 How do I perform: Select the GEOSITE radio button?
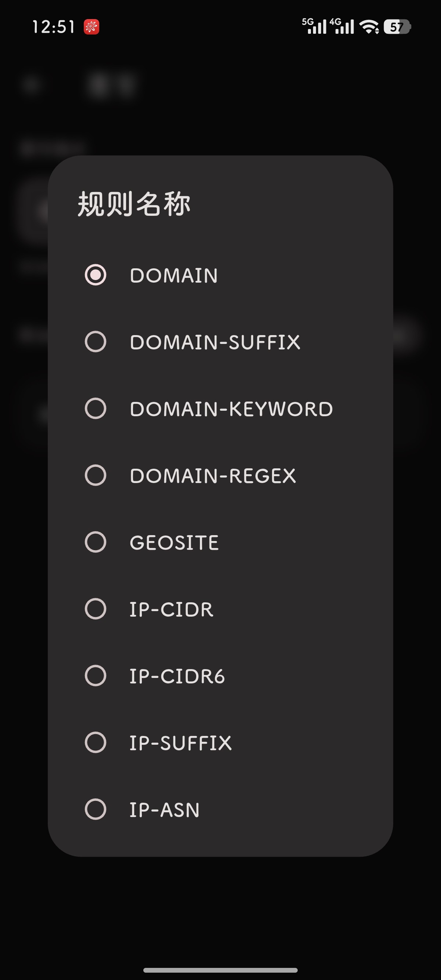(x=95, y=542)
